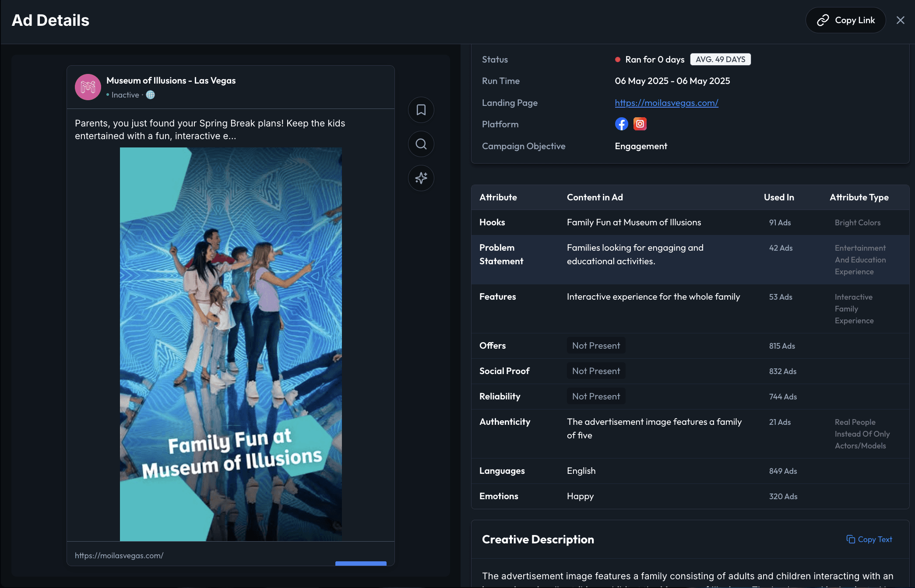Close the Ad Details panel
This screenshot has width=915, height=588.
click(900, 20)
